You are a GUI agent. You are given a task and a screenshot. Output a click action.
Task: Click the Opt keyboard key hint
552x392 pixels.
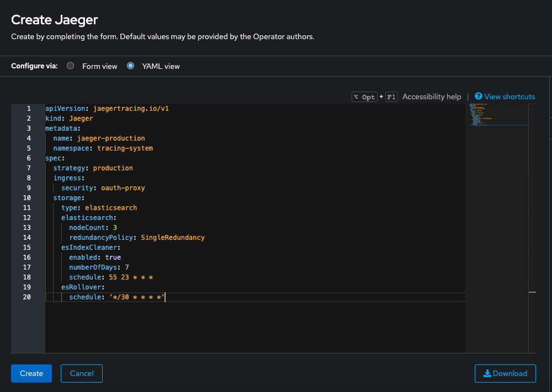[364, 96]
